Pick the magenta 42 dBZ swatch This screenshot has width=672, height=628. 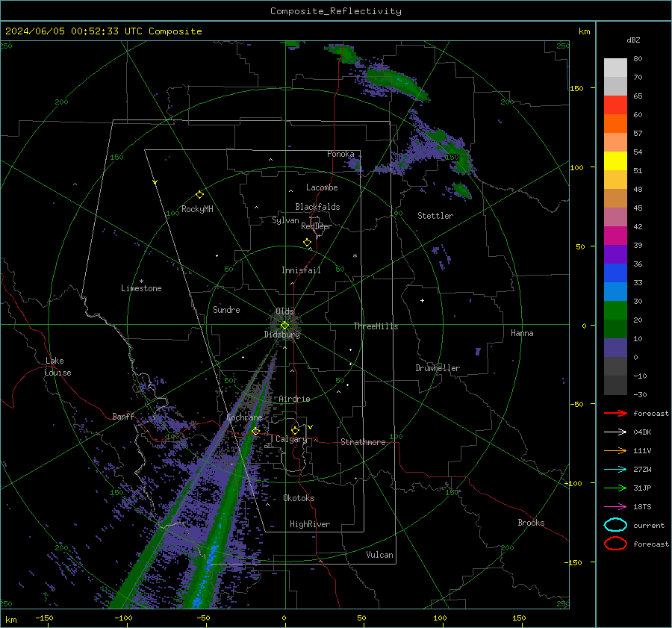(x=615, y=236)
